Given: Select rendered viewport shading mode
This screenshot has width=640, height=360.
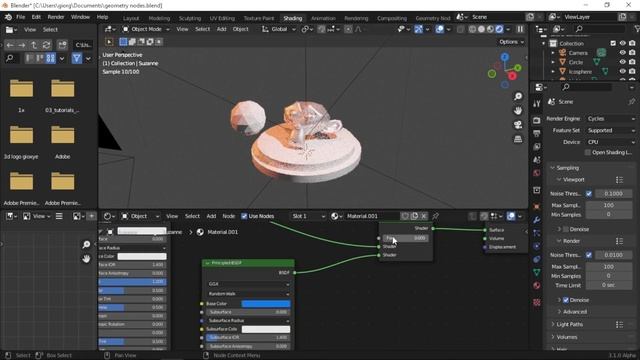Looking at the screenshot, I should click(x=499, y=29).
